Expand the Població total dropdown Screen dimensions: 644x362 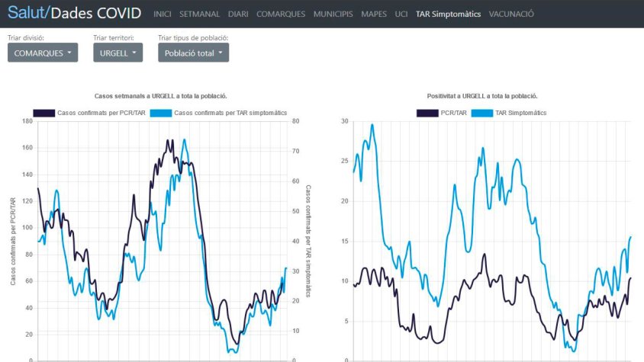point(193,53)
